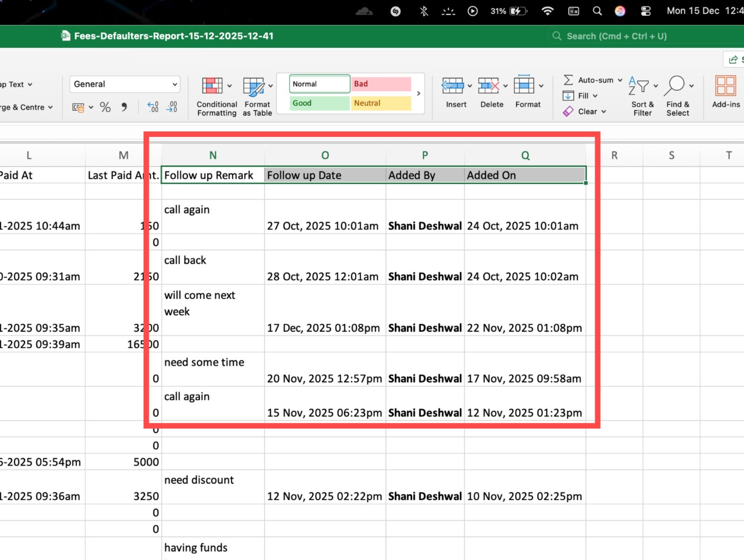Click the increase decimal icon
744x560 pixels.
tap(153, 107)
